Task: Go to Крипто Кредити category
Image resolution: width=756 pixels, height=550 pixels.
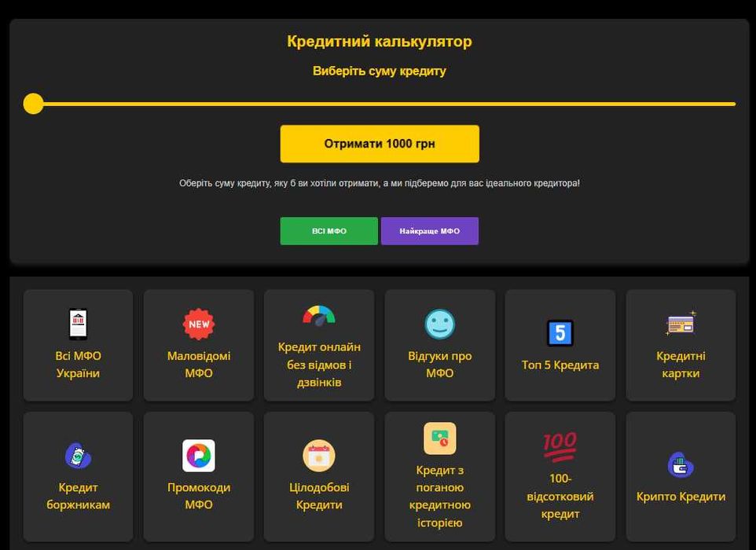Action: pyautogui.click(x=681, y=497)
